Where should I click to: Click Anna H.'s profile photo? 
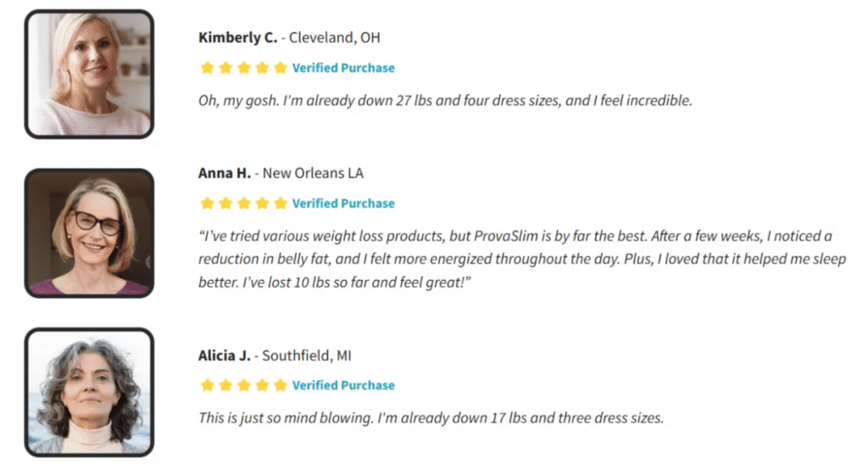(89, 233)
